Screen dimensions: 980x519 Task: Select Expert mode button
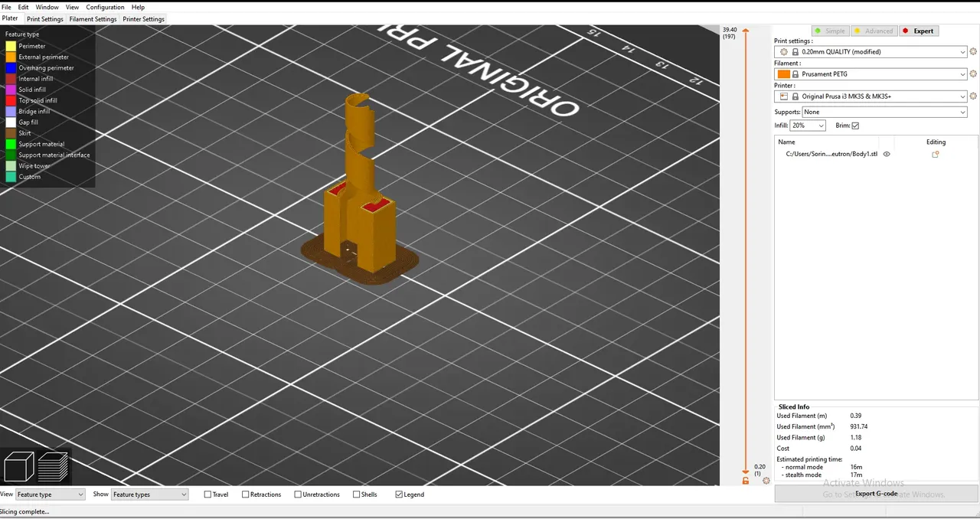[x=918, y=31]
